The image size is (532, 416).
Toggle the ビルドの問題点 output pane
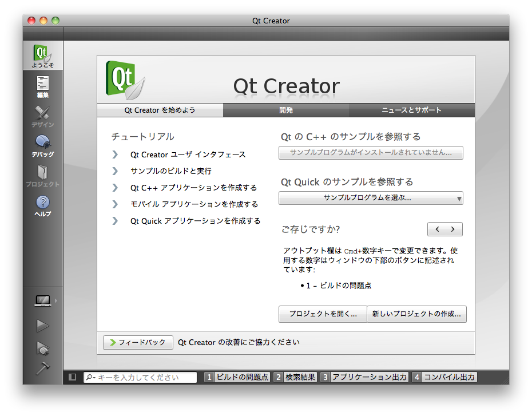[x=237, y=377]
